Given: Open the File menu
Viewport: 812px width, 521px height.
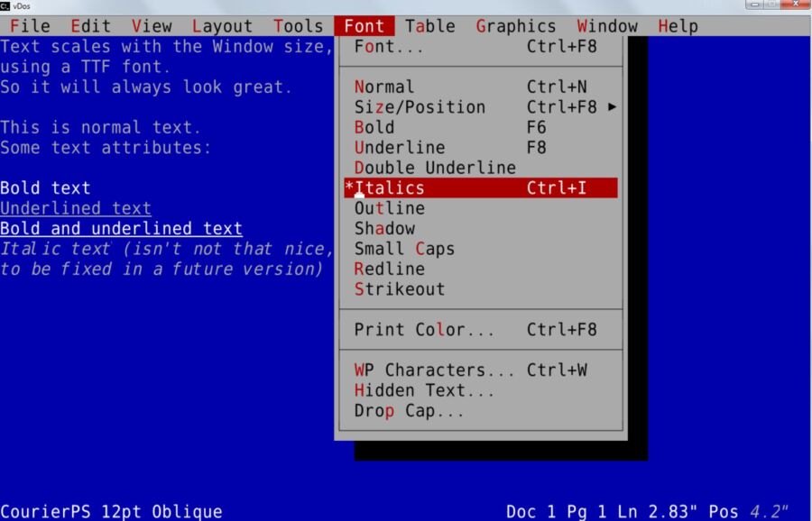Looking at the screenshot, I should (x=30, y=26).
